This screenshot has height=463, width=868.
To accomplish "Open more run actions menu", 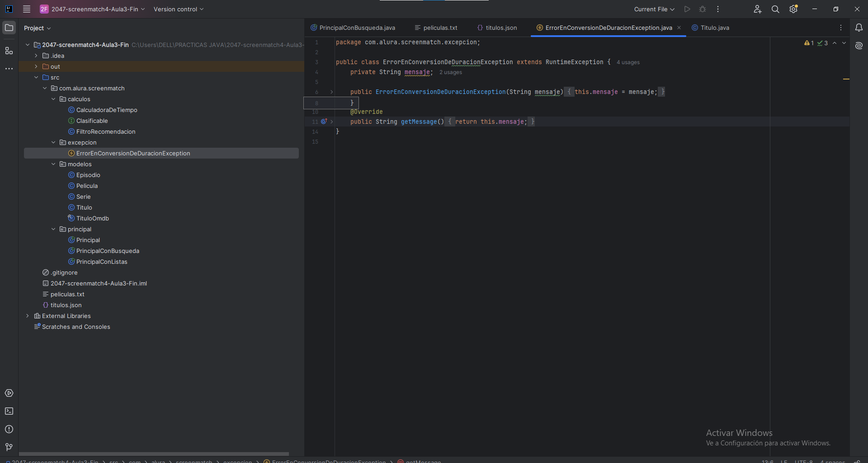I will pyautogui.click(x=718, y=9).
